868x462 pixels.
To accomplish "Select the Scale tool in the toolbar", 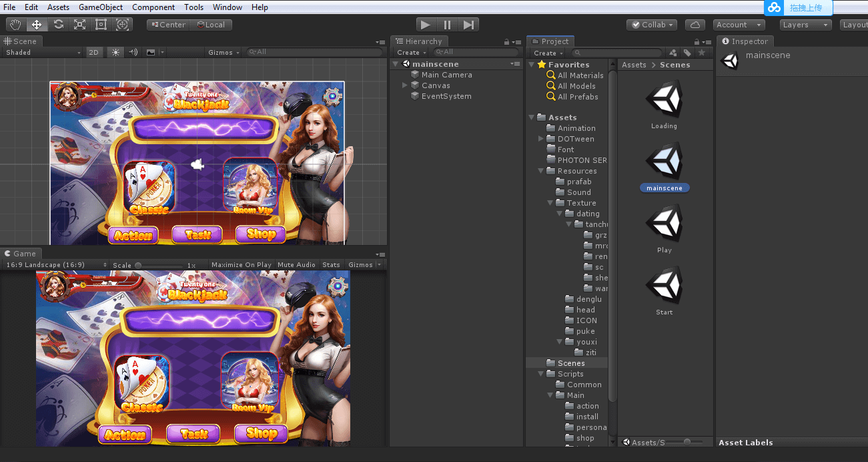I will tap(80, 25).
